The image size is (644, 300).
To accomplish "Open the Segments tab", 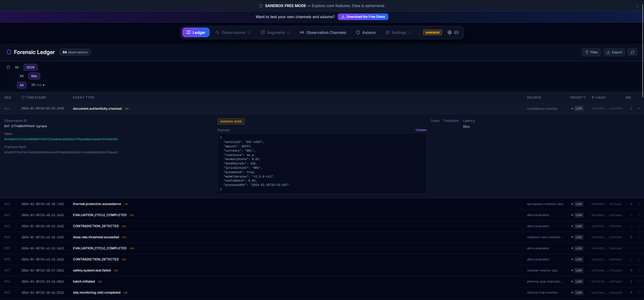I will point(275,33).
